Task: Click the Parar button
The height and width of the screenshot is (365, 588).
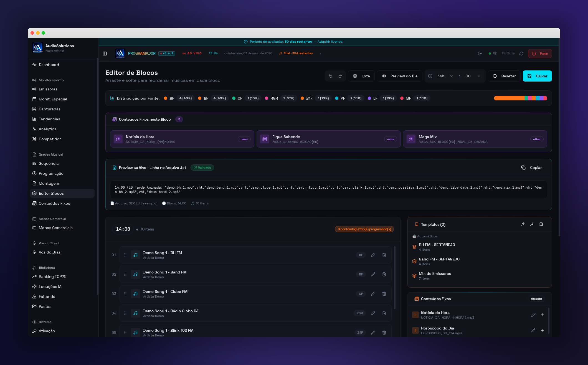Action: pyautogui.click(x=540, y=54)
